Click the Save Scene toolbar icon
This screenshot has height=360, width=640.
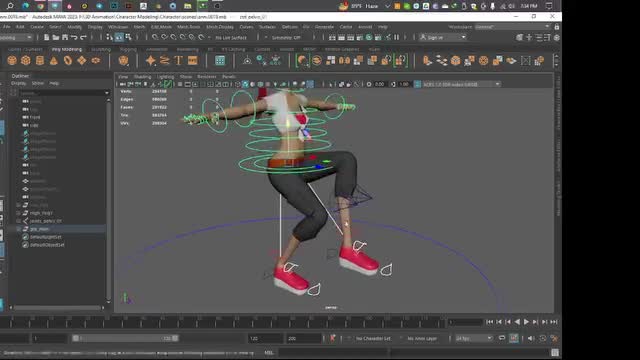click(x=65, y=38)
